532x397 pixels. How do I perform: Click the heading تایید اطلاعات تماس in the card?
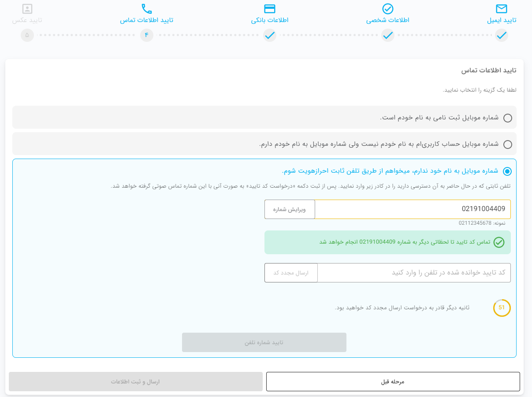pyautogui.click(x=489, y=70)
